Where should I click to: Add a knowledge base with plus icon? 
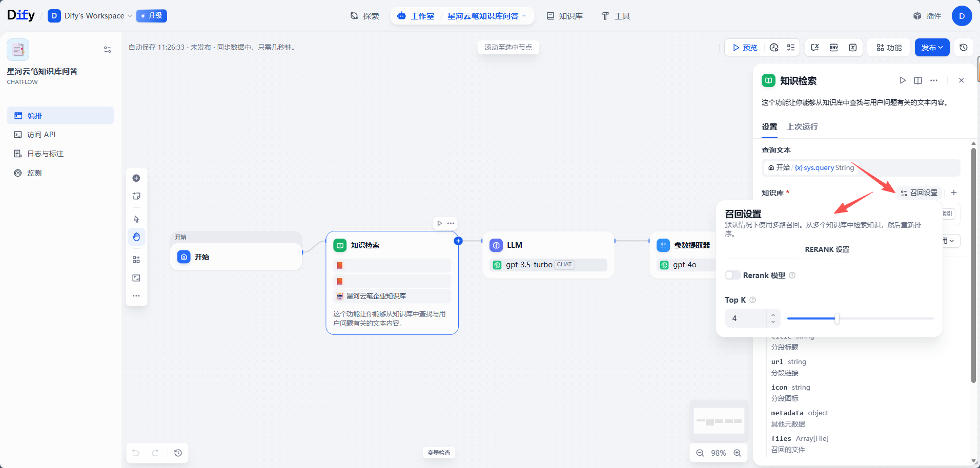(x=954, y=193)
